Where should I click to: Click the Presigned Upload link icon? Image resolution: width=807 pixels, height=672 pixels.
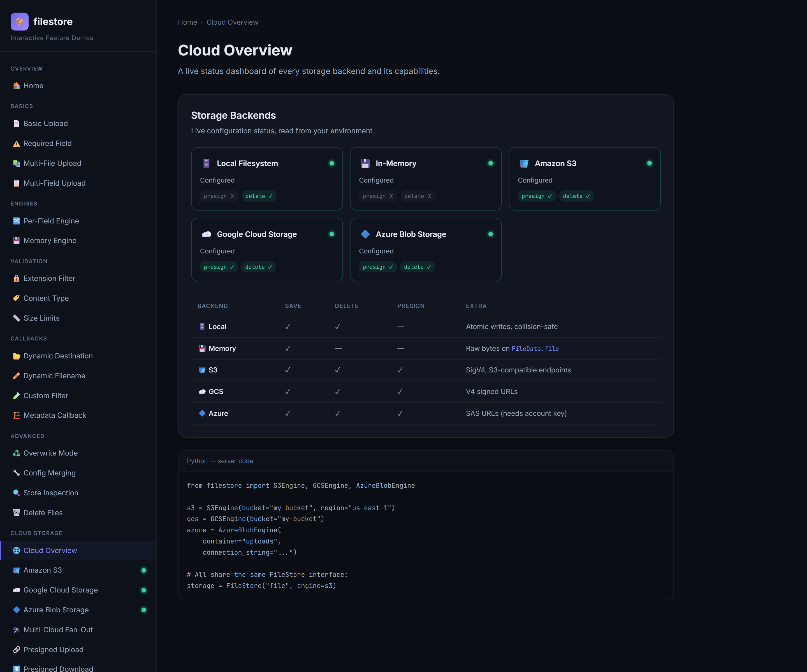click(x=16, y=650)
